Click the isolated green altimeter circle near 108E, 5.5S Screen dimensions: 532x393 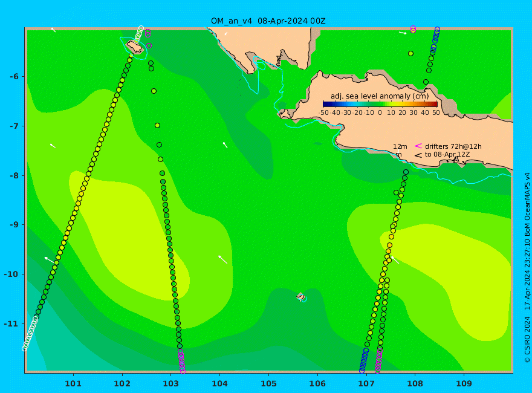pos(410,54)
